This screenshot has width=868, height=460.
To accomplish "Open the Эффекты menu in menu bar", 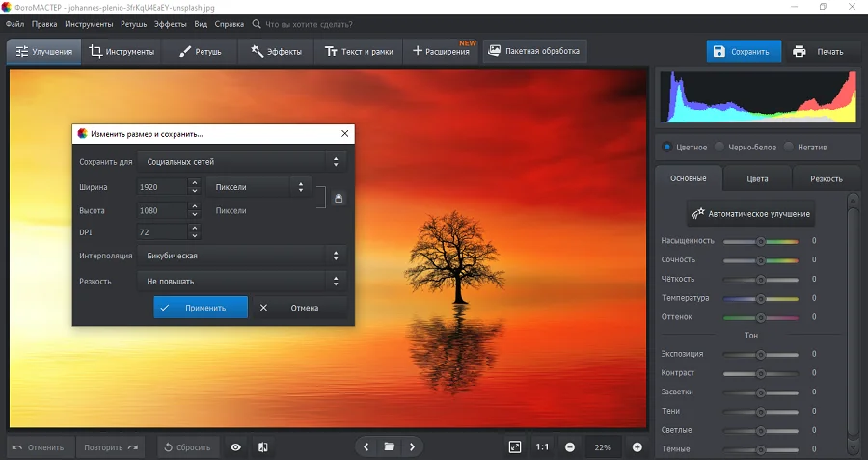I will click(171, 23).
